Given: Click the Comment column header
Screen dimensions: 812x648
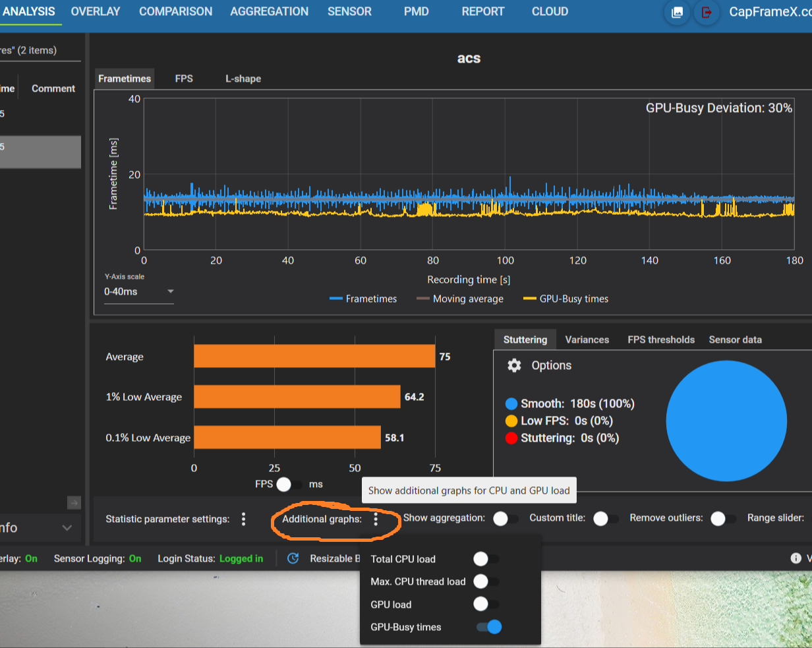Looking at the screenshot, I should pyautogui.click(x=53, y=88).
